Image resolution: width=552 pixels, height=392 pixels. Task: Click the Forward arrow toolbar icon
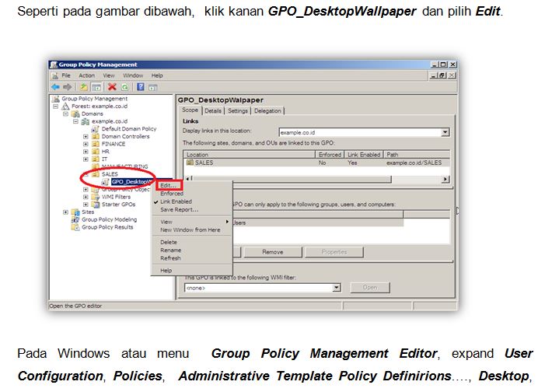[67, 86]
